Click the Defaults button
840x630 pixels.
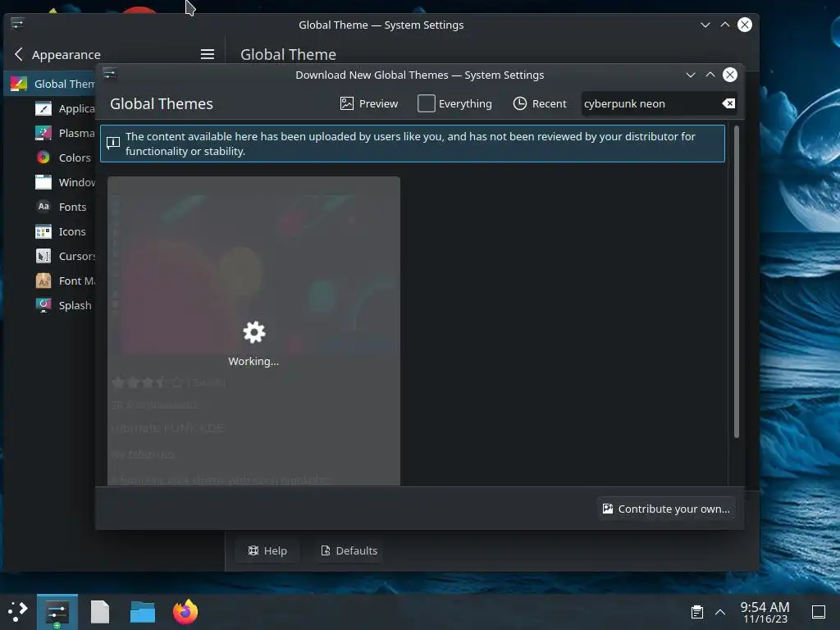(x=349, y=550)
